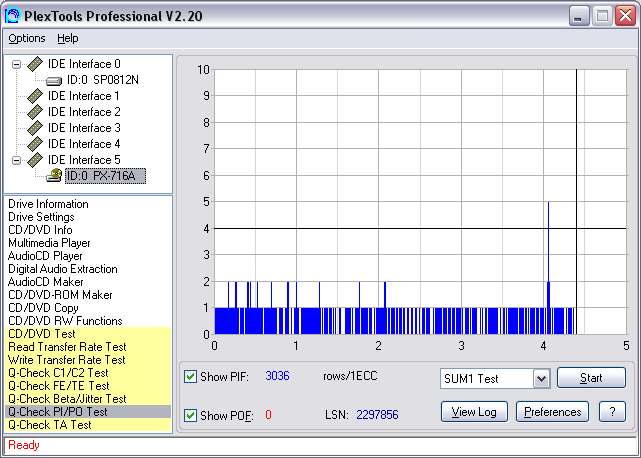Select Q-Check PI/PO Test
Viewport: 641px width, 458px height.
pyautogui.click(x=88, y=412)
